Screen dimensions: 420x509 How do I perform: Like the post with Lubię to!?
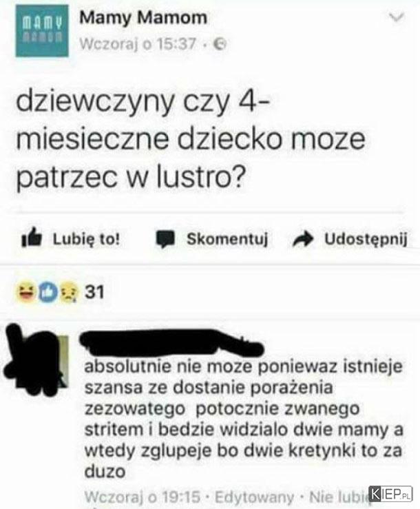(x=70, y=238)
